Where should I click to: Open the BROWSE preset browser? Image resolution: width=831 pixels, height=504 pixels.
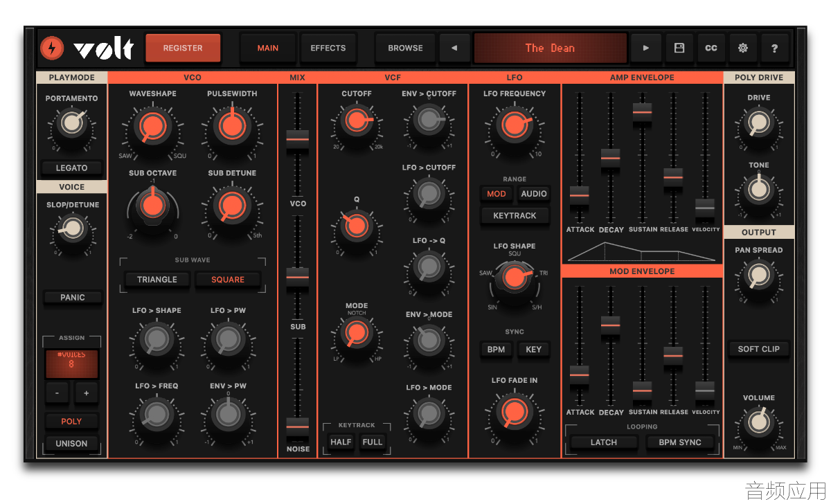(x=406, y=48)
